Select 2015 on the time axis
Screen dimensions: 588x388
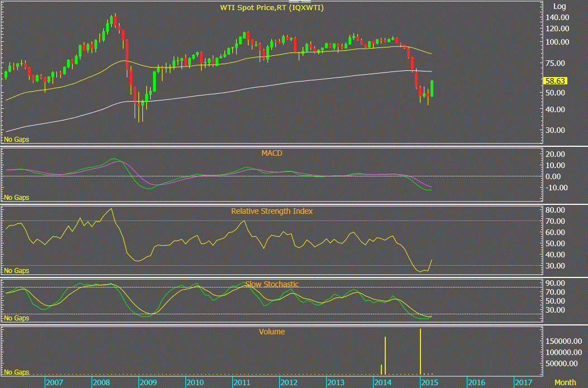[x=429, y=382]
